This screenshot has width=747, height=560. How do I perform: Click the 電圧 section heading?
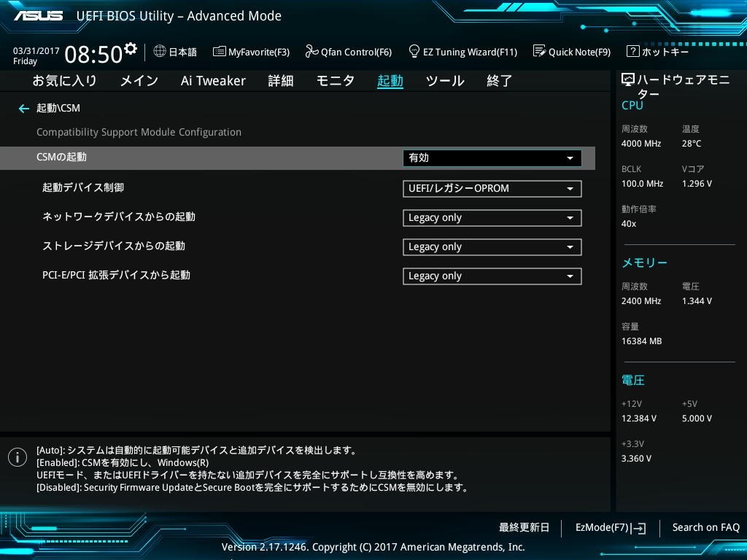pos(632,380)
